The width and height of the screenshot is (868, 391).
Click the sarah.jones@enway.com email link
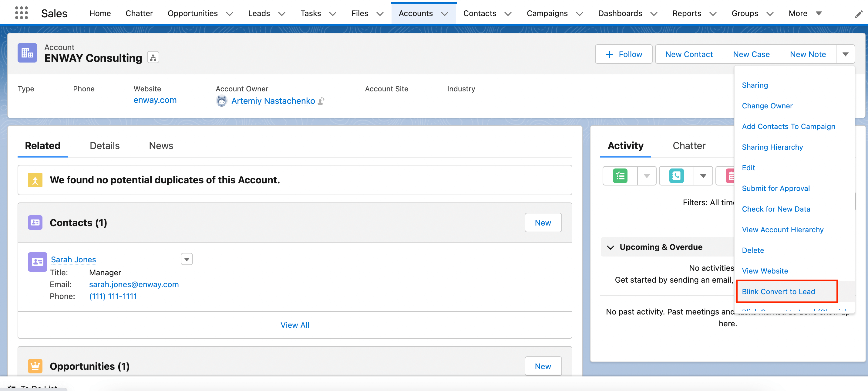pos(133,284)
